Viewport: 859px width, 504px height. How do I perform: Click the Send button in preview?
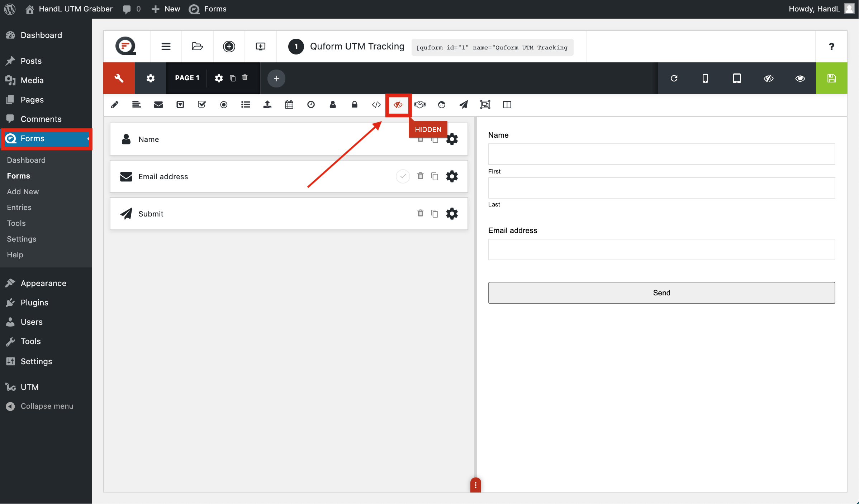tap(661, 293)
